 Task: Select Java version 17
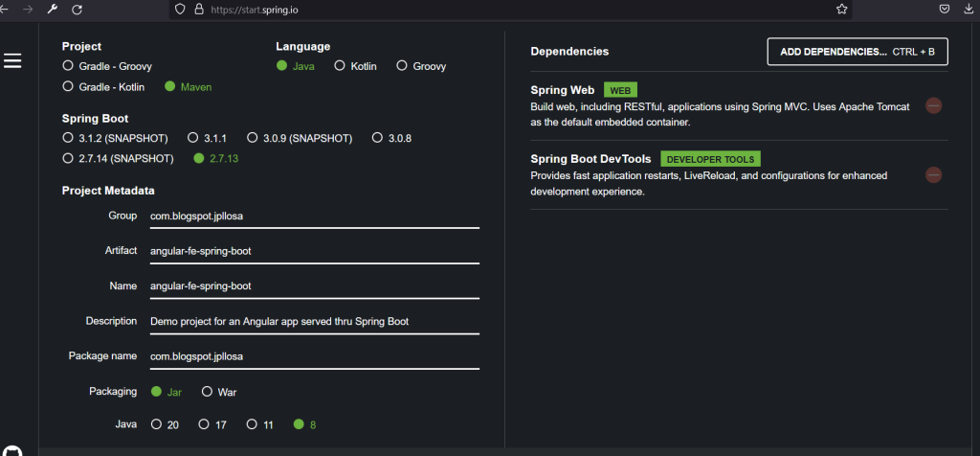click(x=203, y=424)
